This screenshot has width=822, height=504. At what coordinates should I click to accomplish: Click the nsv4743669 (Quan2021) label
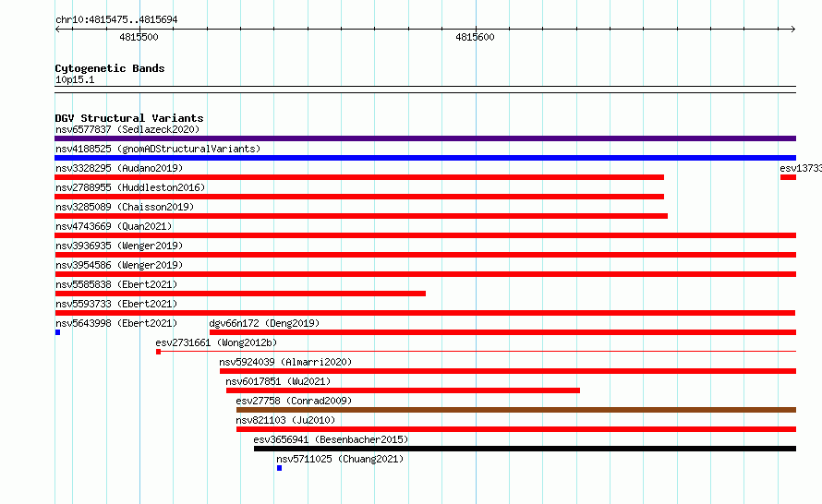114,226
